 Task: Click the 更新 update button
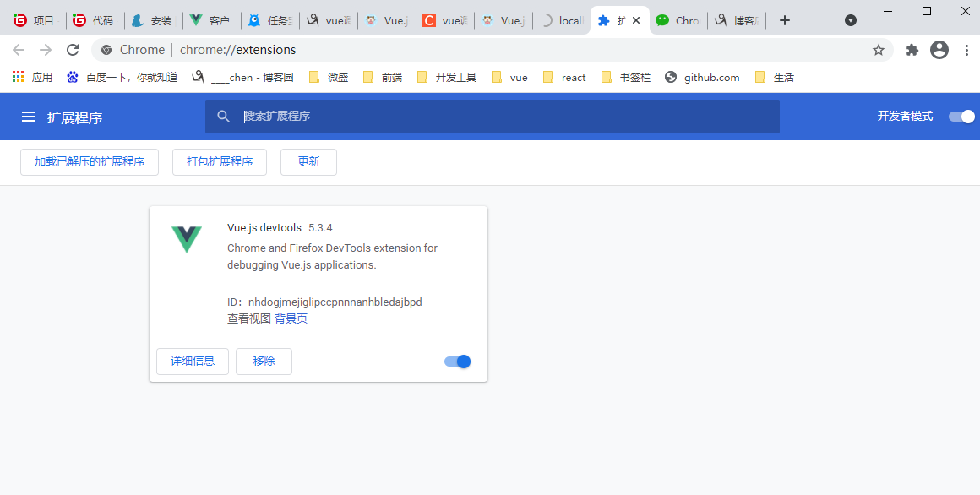click(308, 162)
